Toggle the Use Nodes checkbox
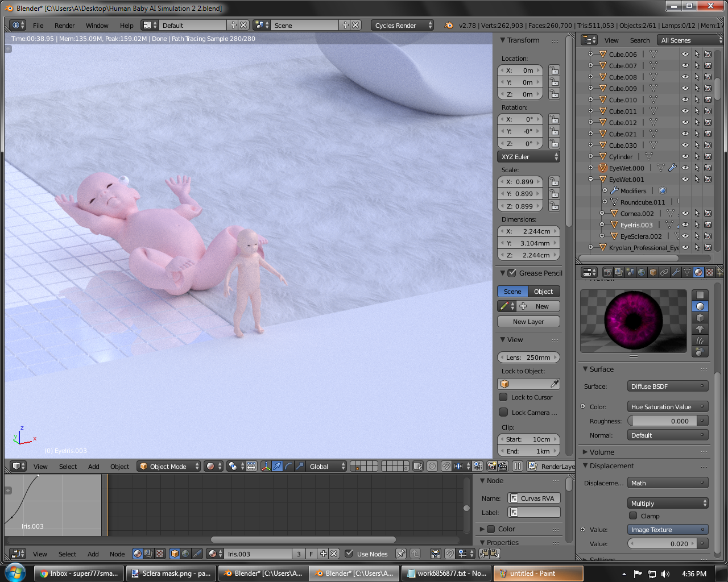The height and width of the screenshot is (582, 728). [349, 554]
